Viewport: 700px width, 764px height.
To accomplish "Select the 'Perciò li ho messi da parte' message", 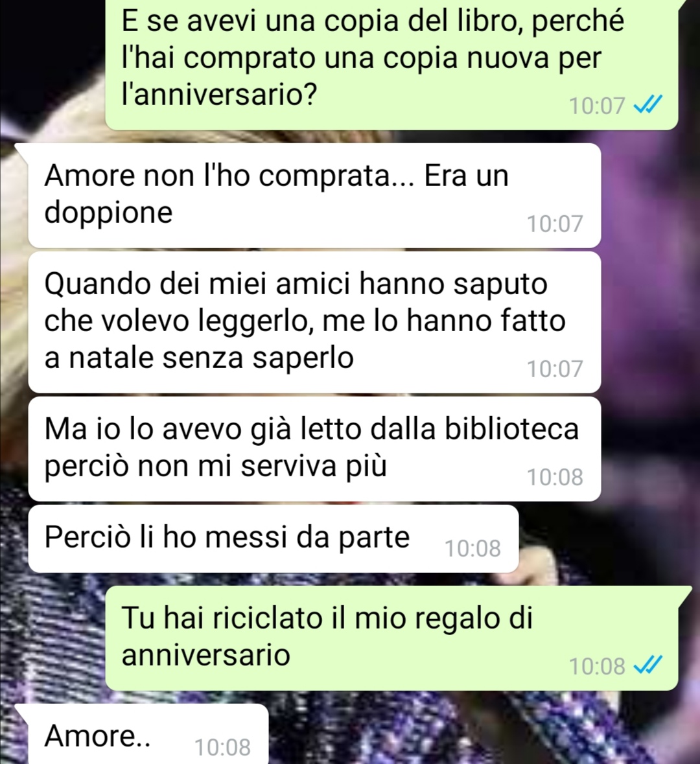I will 273,539.
